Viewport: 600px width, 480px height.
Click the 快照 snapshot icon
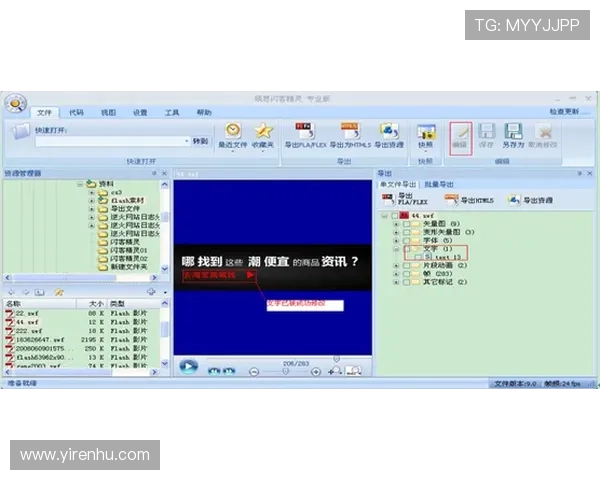(426, 132)
